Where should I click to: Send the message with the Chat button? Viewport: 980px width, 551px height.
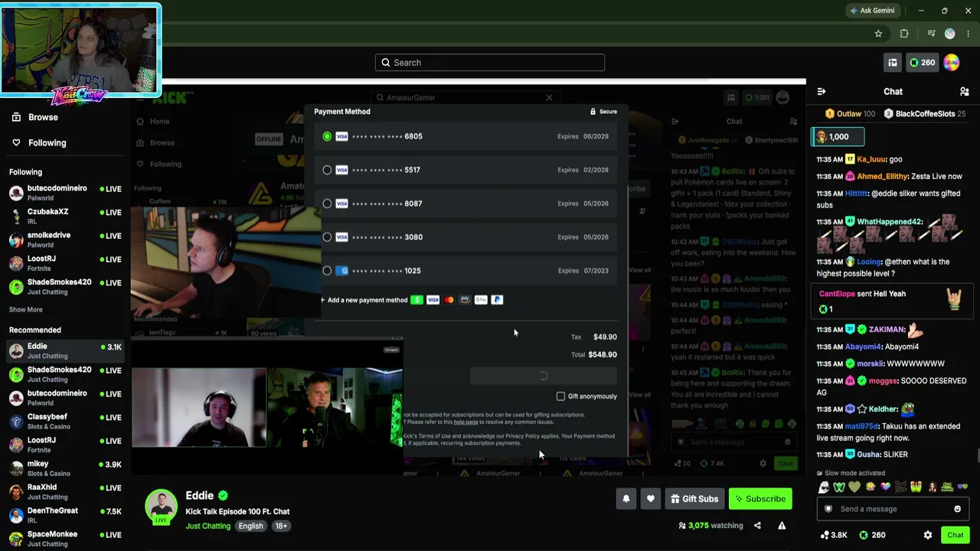pos(955,535)
